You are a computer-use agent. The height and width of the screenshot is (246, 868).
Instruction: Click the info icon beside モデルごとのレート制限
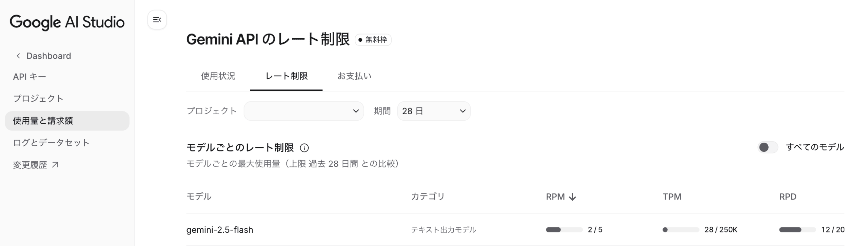coord(305,148)
